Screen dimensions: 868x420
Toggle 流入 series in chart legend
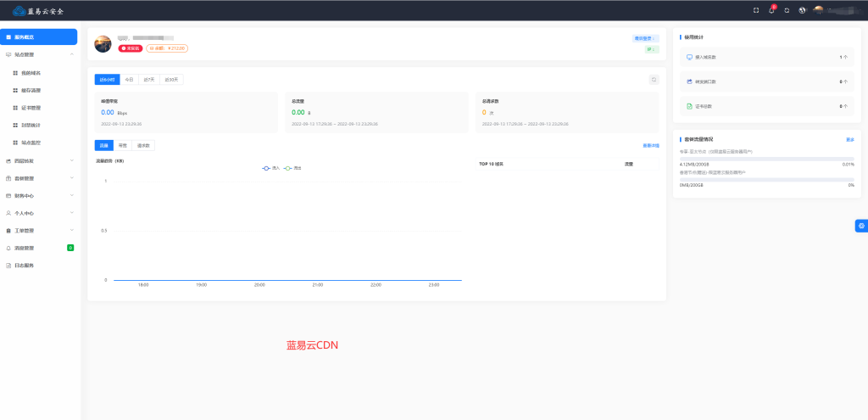click(271, 168)
